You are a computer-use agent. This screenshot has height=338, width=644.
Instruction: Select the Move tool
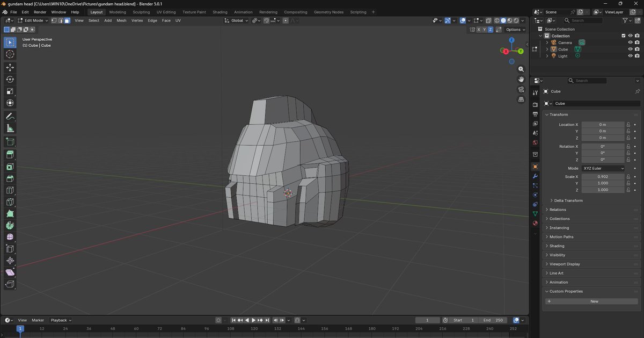10,67
